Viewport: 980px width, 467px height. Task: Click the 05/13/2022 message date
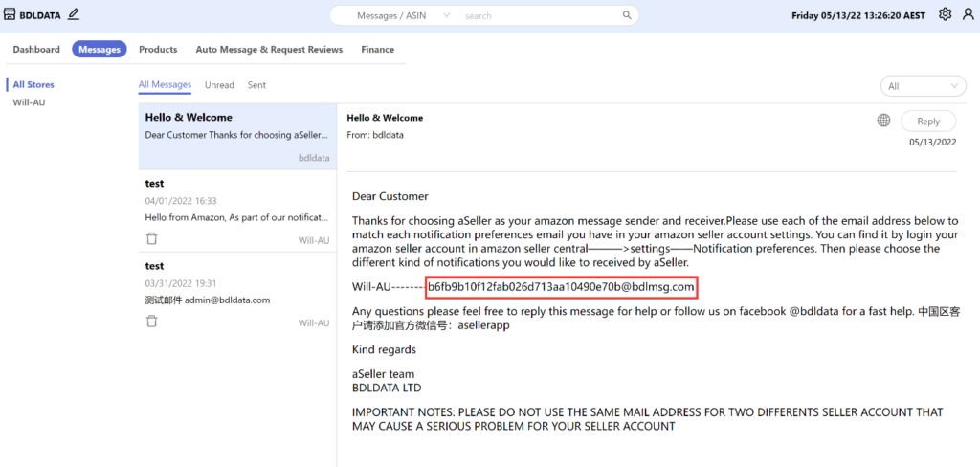pyautogui.click(x=932, y=142)
